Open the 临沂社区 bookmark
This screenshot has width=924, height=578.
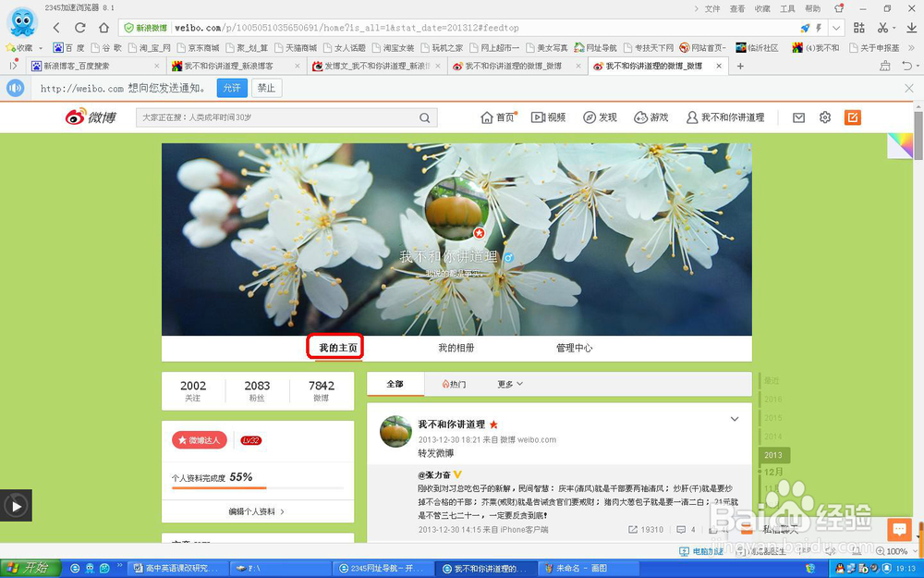click(758, 48)
